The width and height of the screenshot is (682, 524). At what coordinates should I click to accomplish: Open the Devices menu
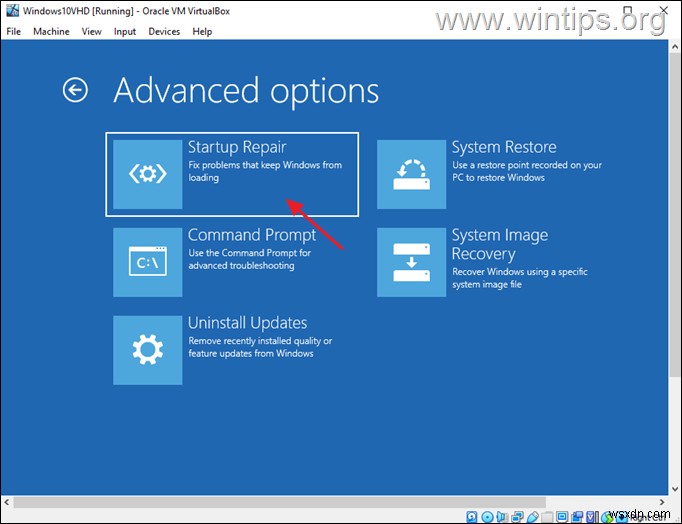tap(164, 31)
